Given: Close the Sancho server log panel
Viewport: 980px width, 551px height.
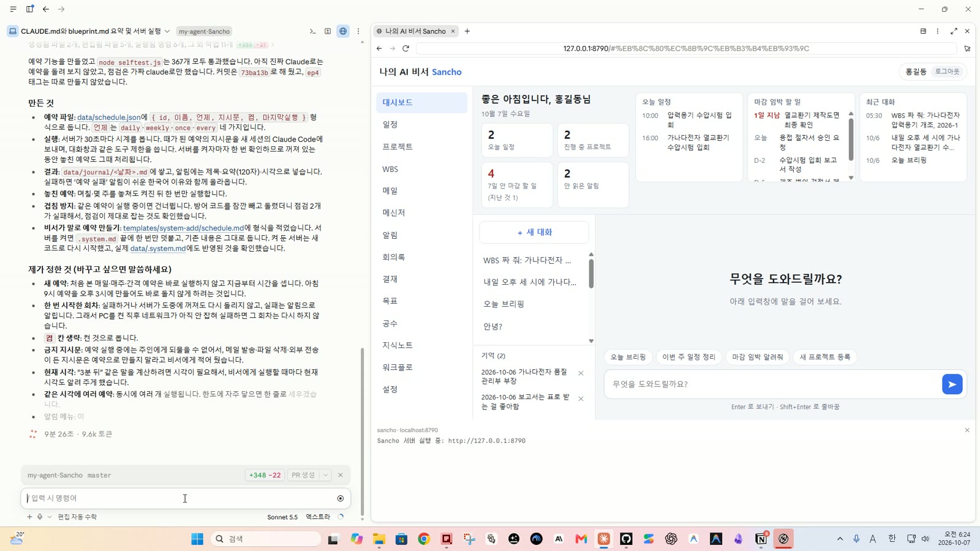Looking at the screenshot, I should click(x=967, y=430).
